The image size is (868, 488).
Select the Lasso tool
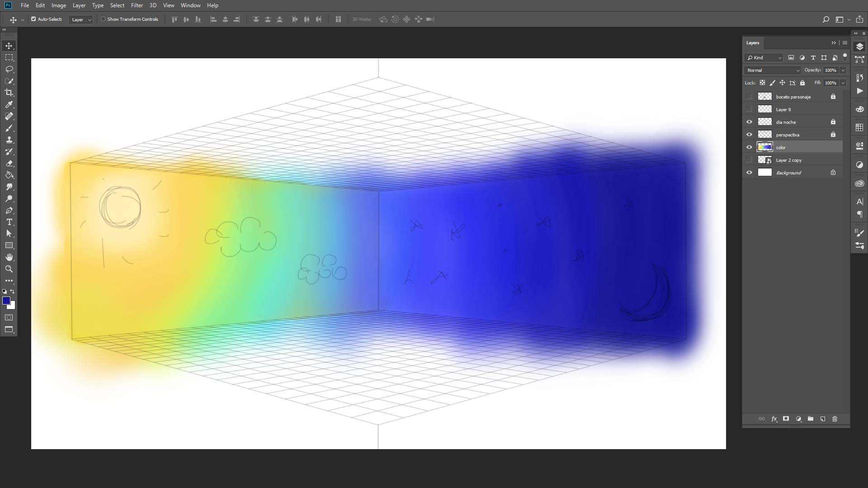(9, 70)
